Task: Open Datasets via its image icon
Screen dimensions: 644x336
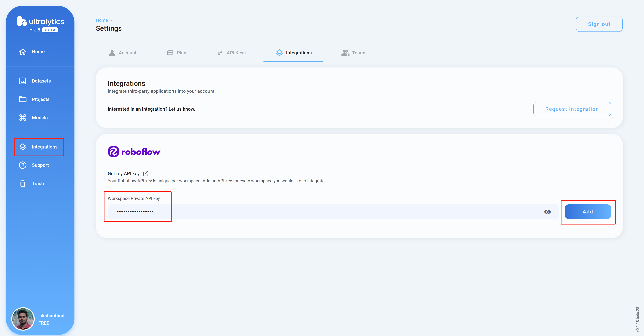Action: pyautogui.click(x=22, y=81)
